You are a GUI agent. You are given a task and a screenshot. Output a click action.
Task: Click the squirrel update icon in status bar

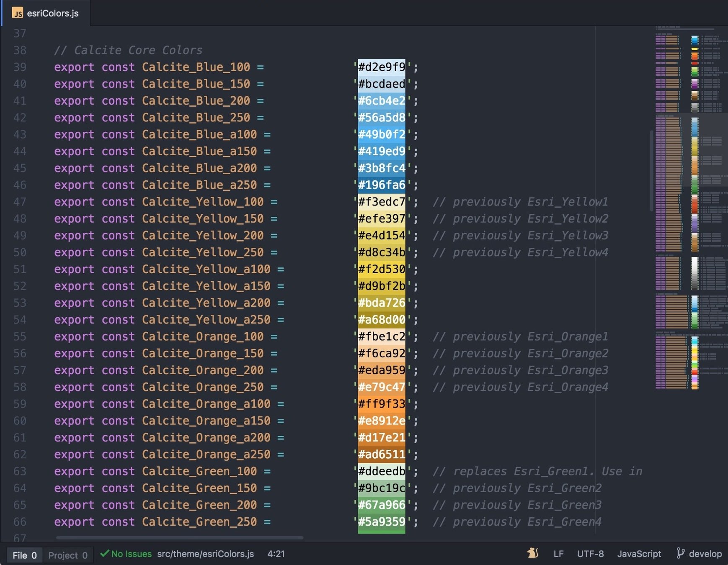point(532,553)
